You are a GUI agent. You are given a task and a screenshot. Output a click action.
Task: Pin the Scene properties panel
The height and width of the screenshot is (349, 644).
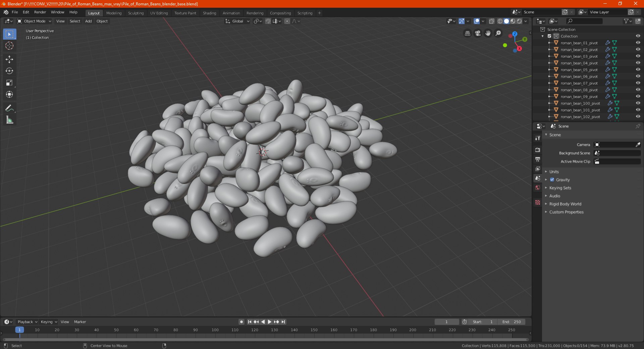638,126
